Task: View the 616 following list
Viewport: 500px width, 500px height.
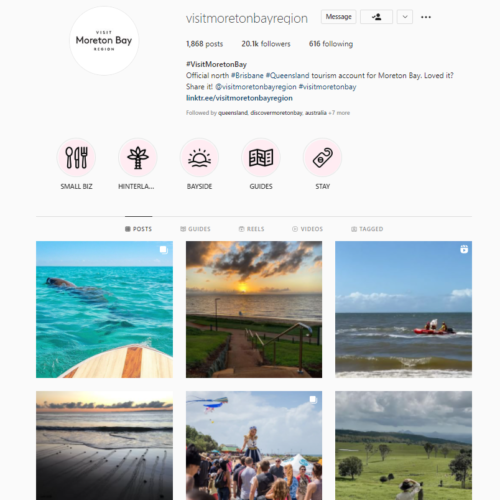Action: coord(331,44)
